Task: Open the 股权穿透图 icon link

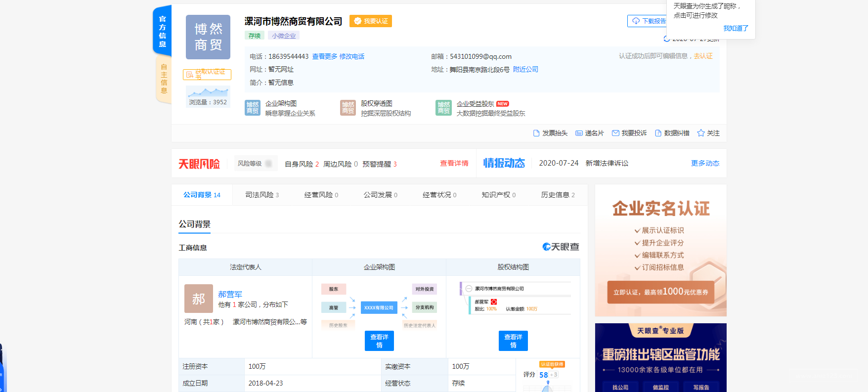Action: pyautogui.click(x=348, y=108)
